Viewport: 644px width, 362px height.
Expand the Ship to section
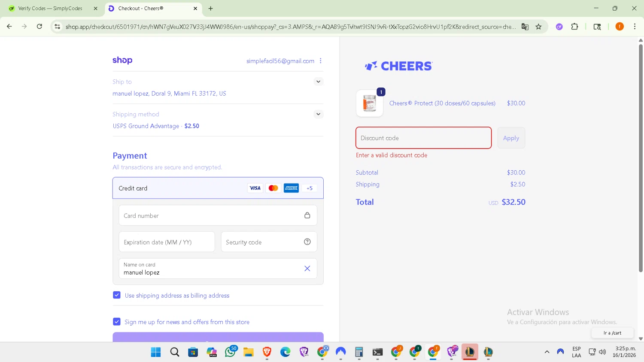[318, 81]
